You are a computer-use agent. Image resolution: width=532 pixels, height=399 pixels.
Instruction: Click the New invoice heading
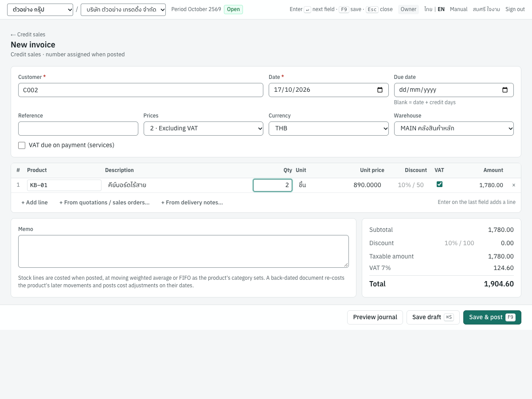(33, 45)
